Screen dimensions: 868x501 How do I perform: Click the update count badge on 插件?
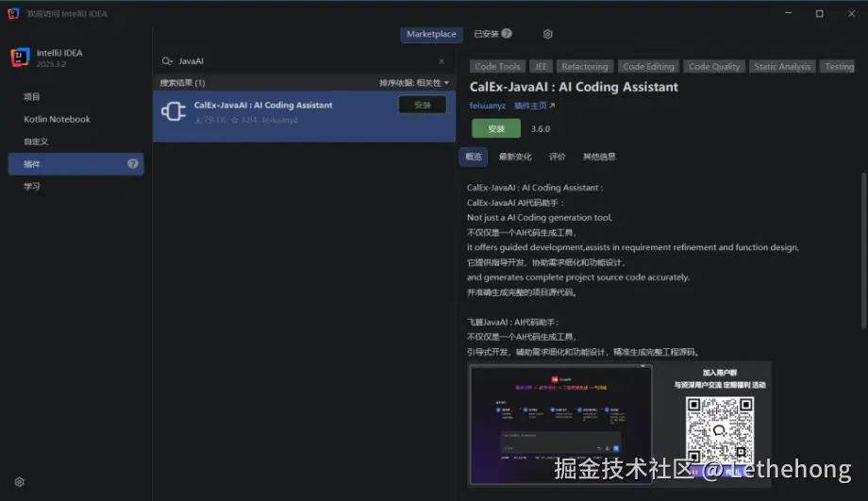pos(132,164)
